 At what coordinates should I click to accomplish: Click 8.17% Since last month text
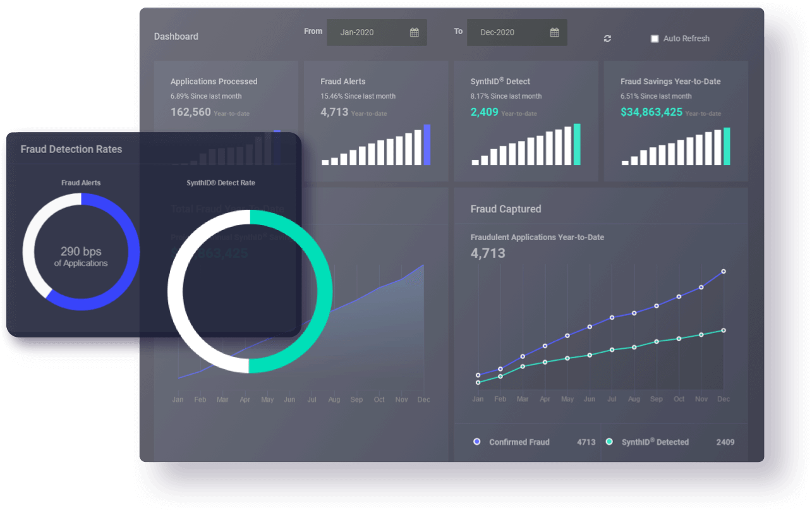coord(506,97)
